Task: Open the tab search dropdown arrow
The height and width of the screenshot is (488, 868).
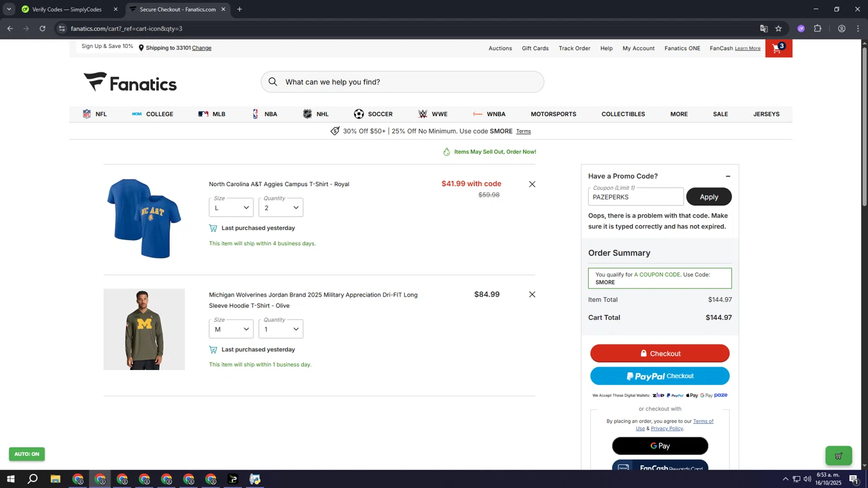Action: click(x=9, y=9)
